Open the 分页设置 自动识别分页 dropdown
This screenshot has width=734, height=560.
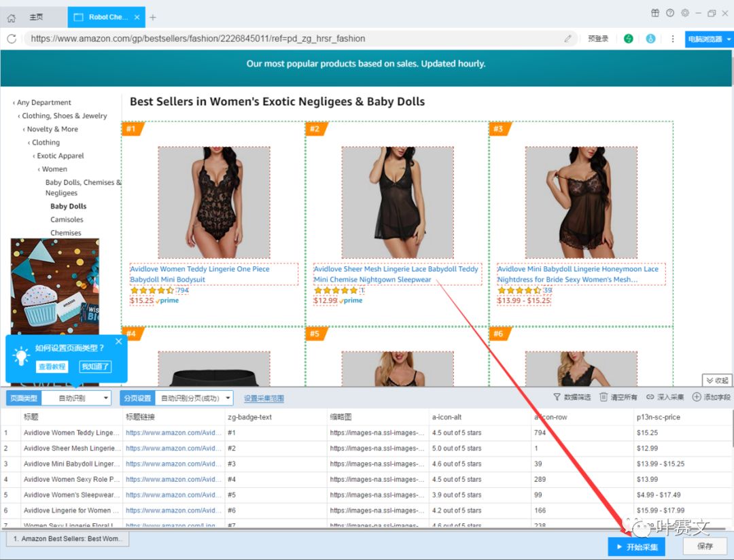click(194, 398)
